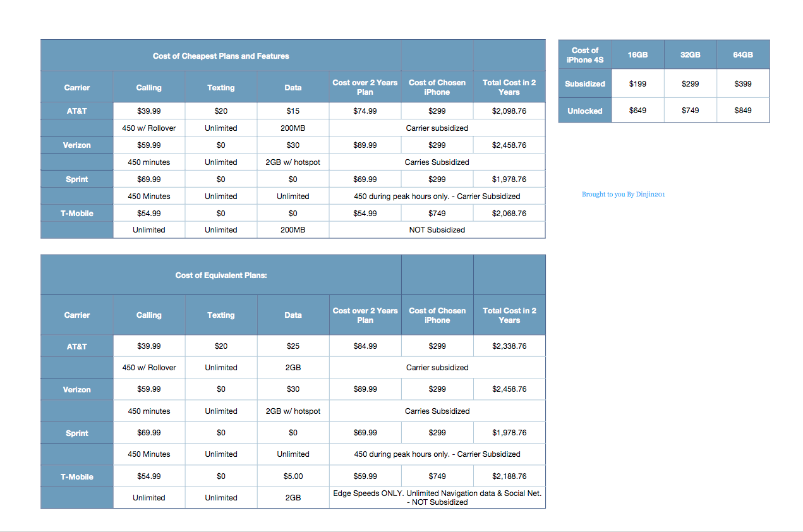Select the Sprint label in cheapest plans table
The width and height of the screenshot is (803, 532).
[77, 179]
